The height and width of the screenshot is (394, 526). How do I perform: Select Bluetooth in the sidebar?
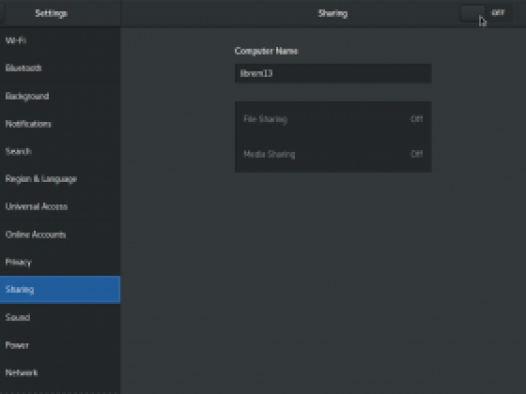(60, 68)
